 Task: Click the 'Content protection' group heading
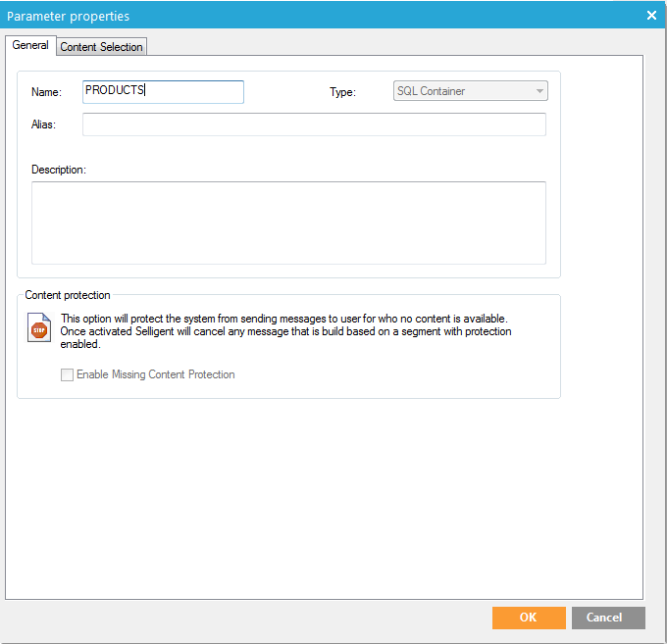(x=68, y=295)
